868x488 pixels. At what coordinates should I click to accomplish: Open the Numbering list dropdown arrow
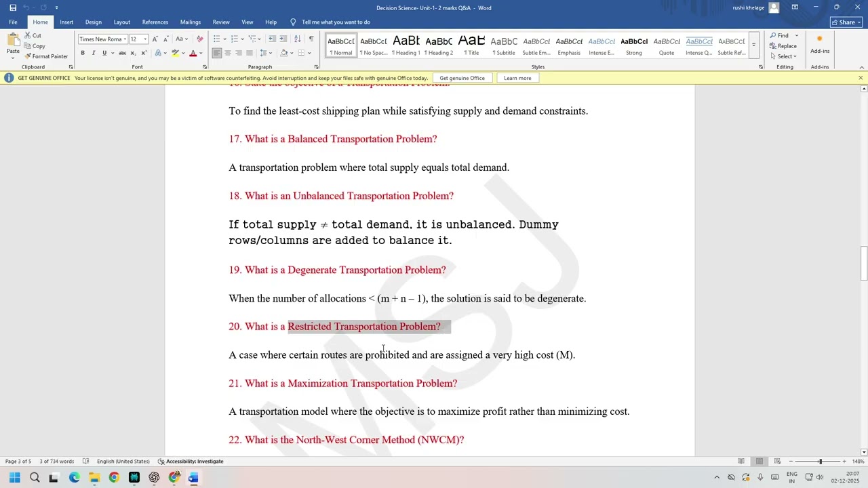(x=241, y=39)
